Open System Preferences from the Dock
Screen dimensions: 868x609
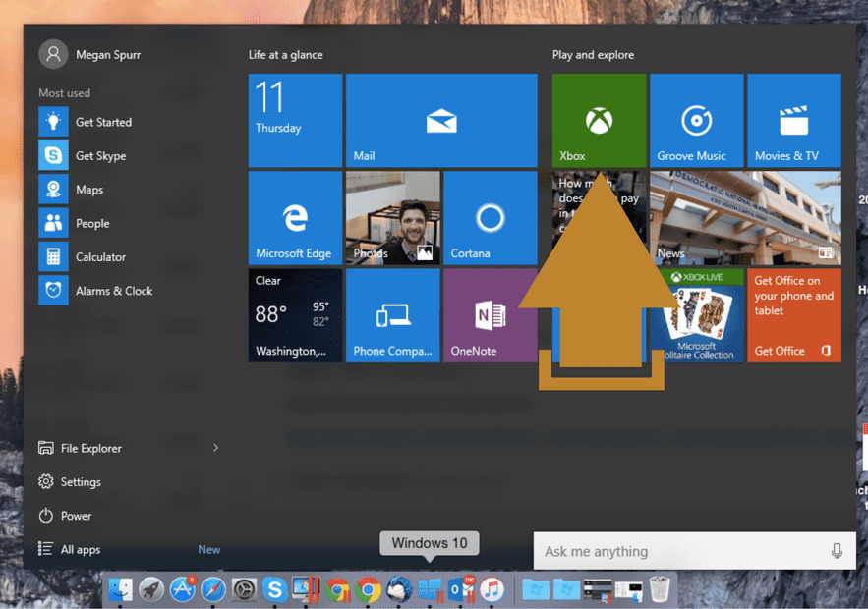click(x=244, y=589)
